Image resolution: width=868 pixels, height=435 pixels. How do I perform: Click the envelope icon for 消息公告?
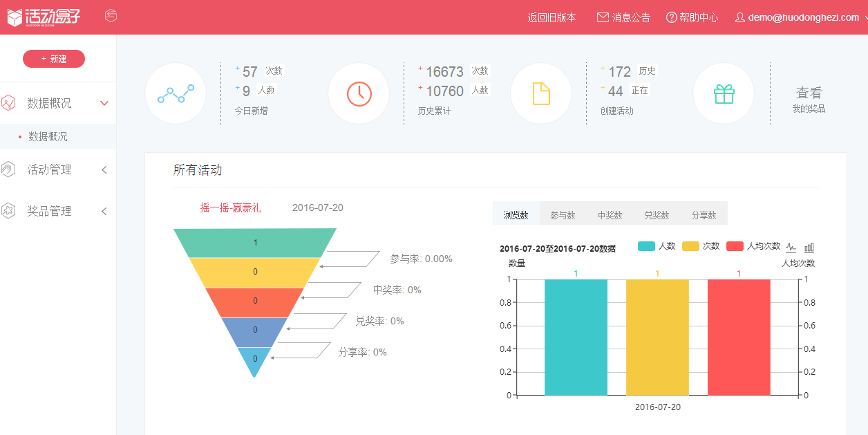click(x=603, y=17)
